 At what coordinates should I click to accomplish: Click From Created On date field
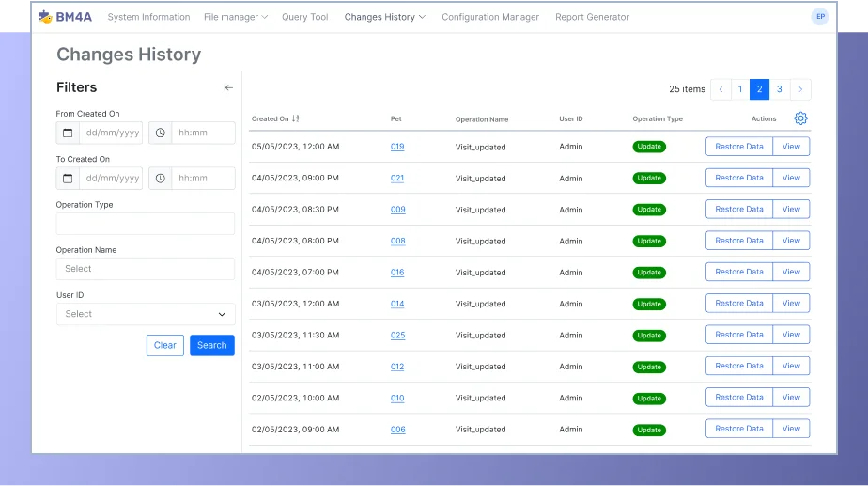coord(111,133)
